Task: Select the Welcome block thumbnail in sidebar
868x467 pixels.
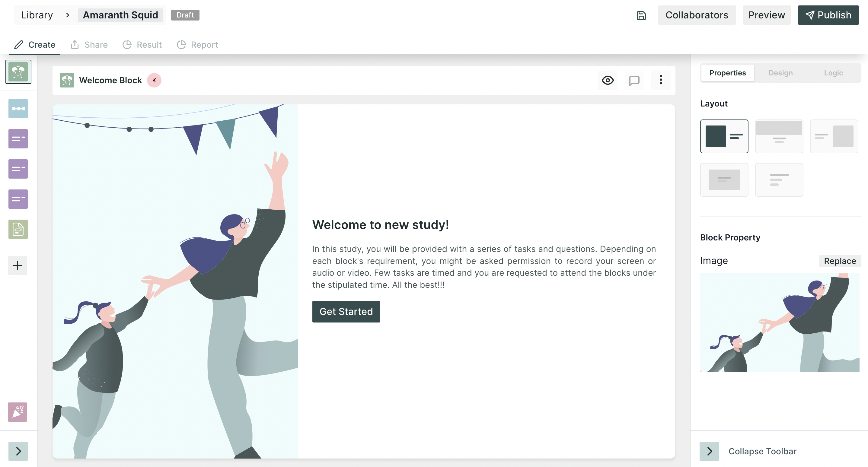Action: coord(18,72)
